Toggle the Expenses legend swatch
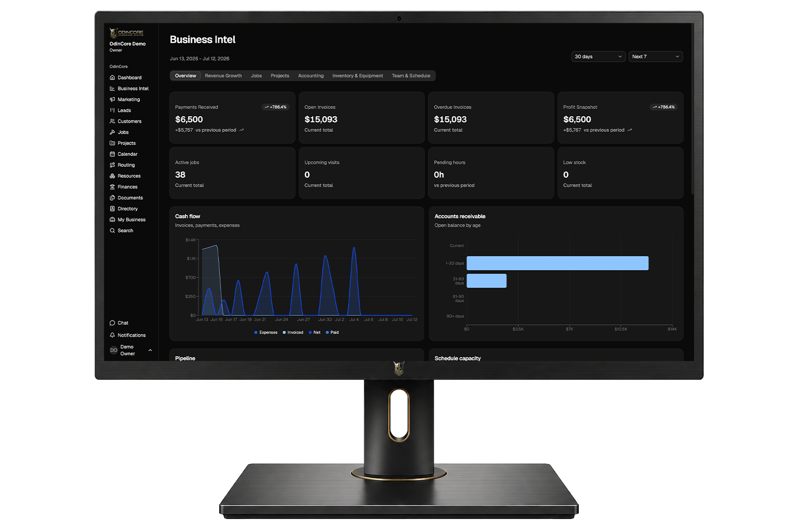 [256, 332]
